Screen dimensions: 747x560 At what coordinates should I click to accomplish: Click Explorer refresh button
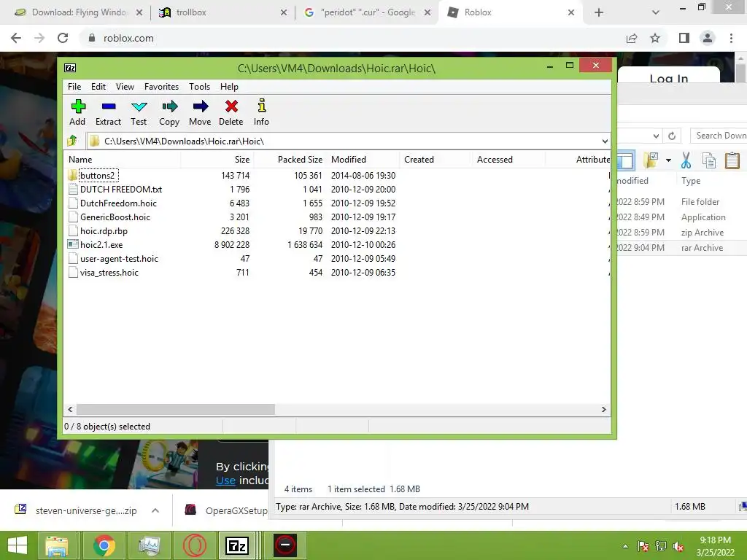click(x=672, y=136)
